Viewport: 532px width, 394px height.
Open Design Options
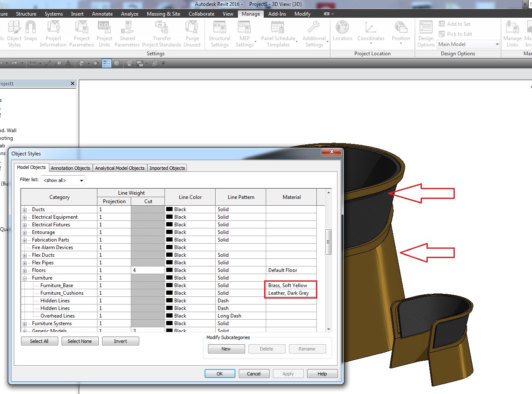pyautogui.click(x=426, y=34)
